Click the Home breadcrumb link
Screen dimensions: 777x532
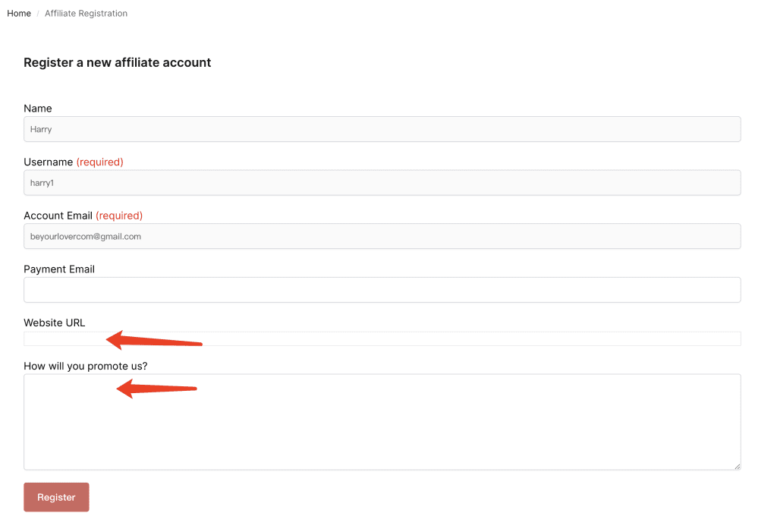19,14
